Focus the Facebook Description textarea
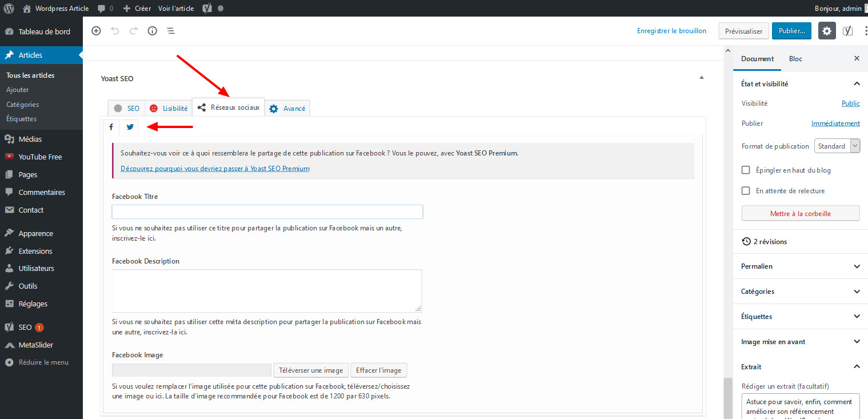The image size is (868, 419). tap(267, 291)
